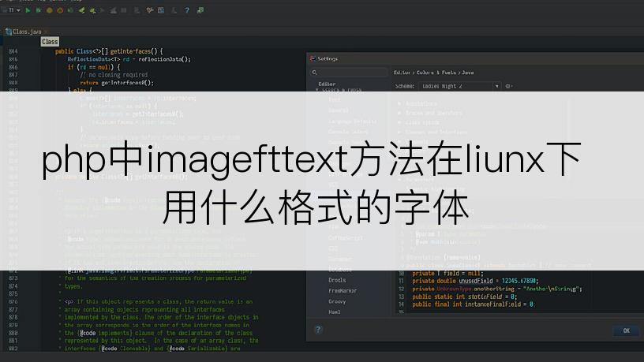Click the Settings dialog help question mark

tap(318, 330)
